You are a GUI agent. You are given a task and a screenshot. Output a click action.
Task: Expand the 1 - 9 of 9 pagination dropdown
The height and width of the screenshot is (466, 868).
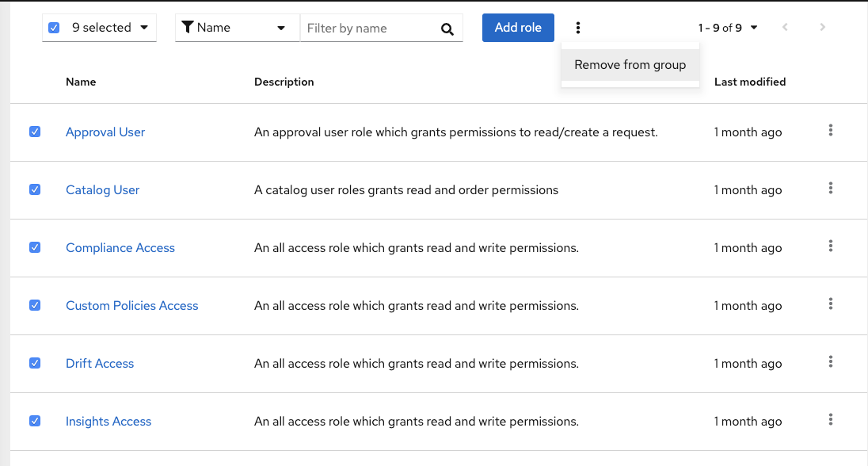[728, 28]
